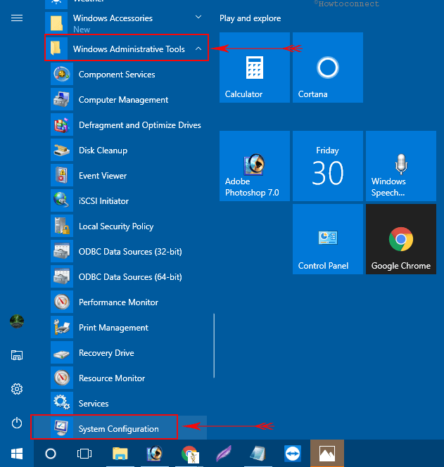Expand the Windows Accessories folder chevron
Image resolution: width=444 pixels, height=467 pixels.
tap(198, 17)
